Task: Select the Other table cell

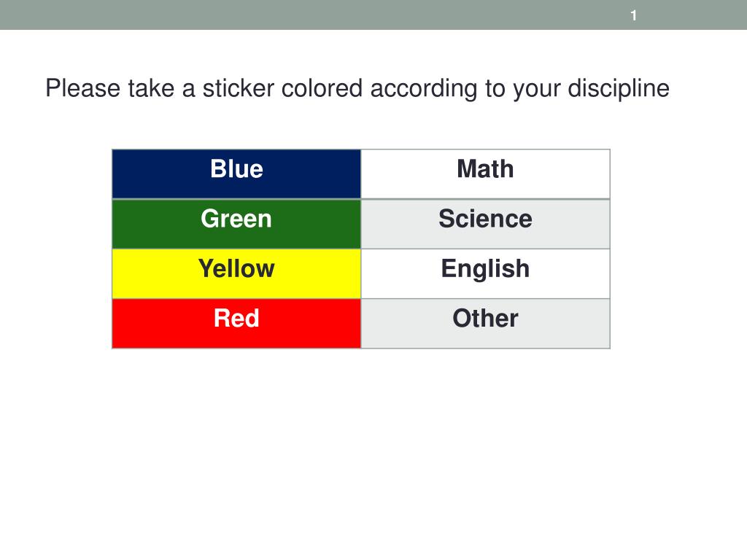Action: click(x=485, y=324)
